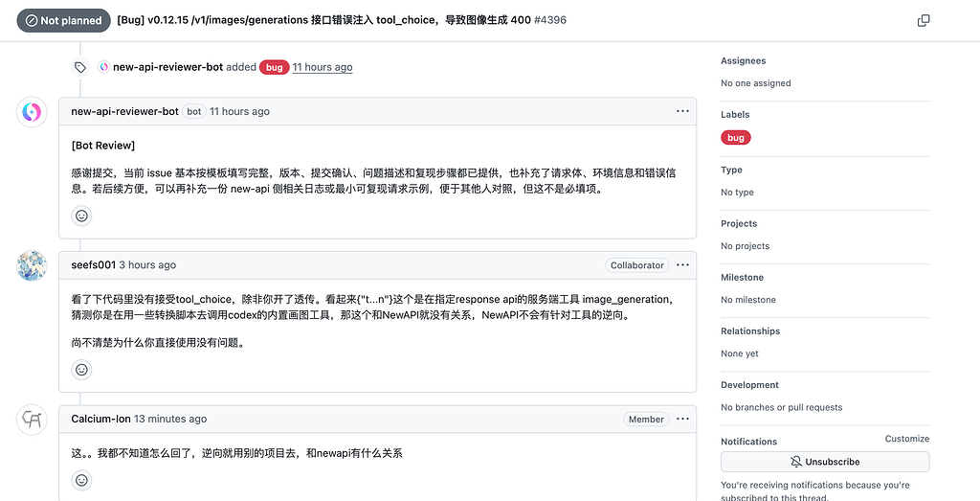Open seefs001 profile link
Viewport: 980px width, 501px height.
tap(94, 265)
